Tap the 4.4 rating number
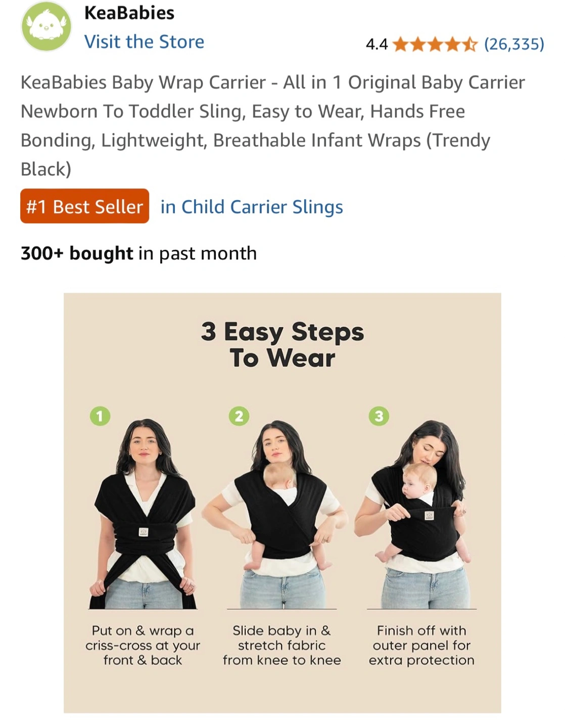The height and width of the screenshot is (728, 565). (x=376, y=44)
